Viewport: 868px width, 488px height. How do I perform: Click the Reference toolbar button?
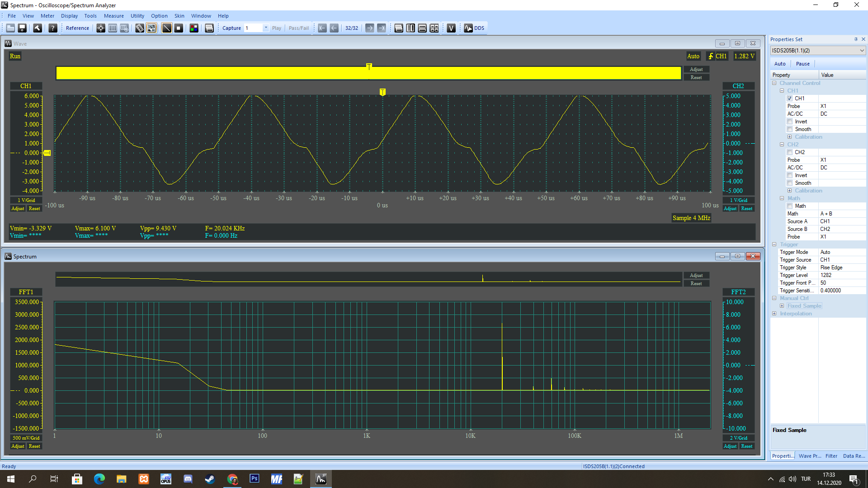pos(77,28)
